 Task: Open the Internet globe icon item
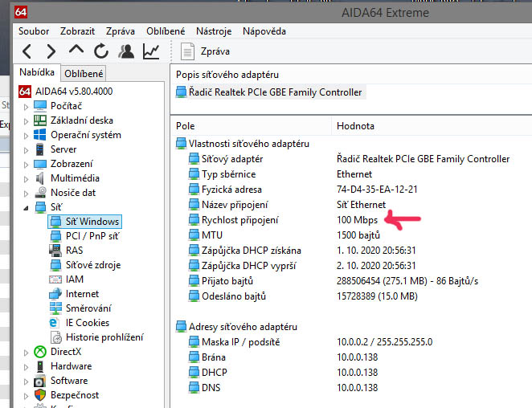coord(55,294)
